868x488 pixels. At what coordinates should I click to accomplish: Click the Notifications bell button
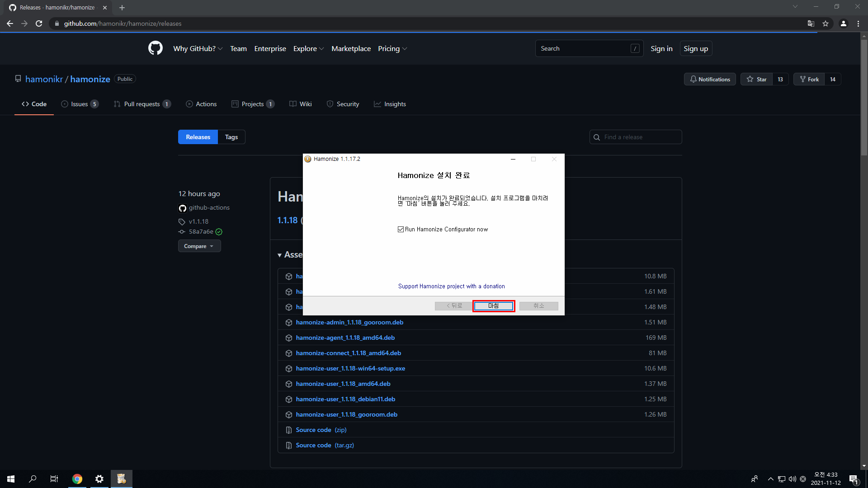710,79
